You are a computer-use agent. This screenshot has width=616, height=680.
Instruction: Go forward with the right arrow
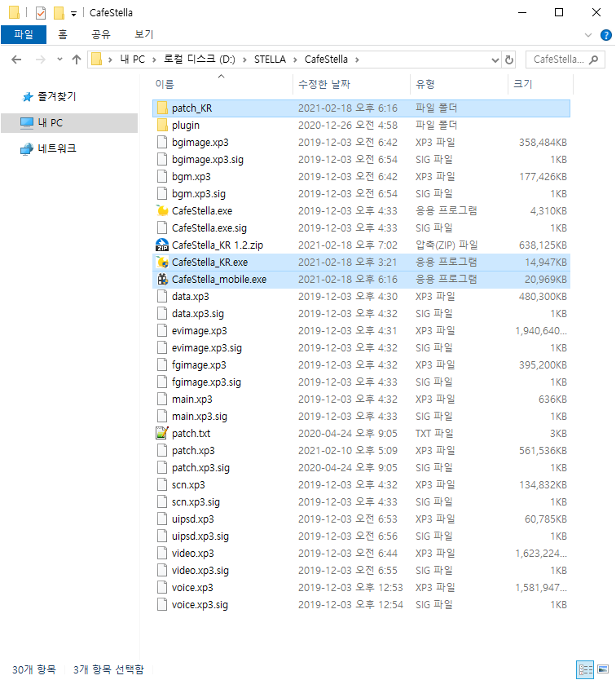pyautogui.click(x=41, y=60)
